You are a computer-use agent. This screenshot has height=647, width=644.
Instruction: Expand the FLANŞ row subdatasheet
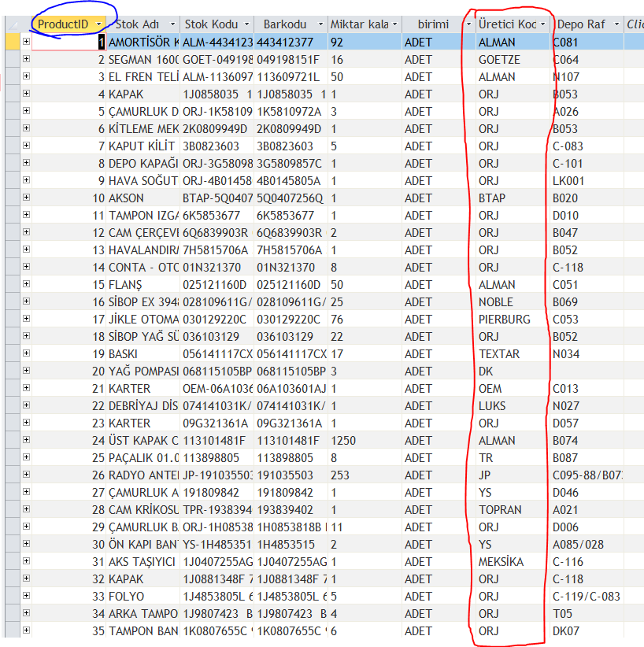tap(27, 284)
